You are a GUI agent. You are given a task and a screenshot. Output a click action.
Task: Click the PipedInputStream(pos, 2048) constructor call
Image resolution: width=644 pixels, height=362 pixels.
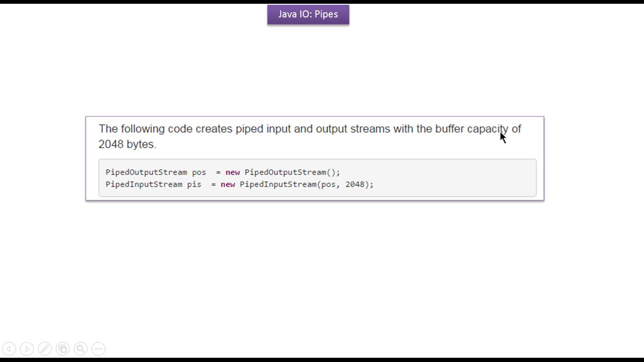(305, 184)
